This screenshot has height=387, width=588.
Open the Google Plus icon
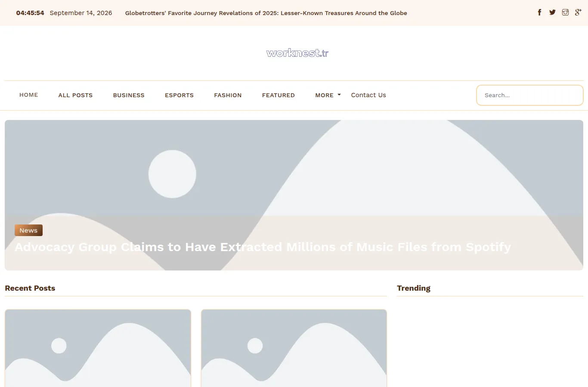click(578, 12)
